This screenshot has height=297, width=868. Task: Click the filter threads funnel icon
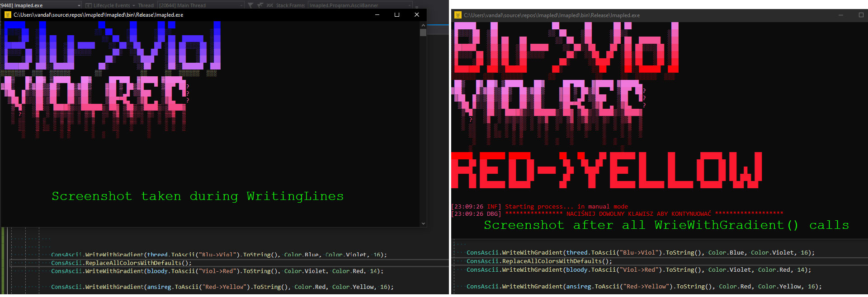coord(250,5)
